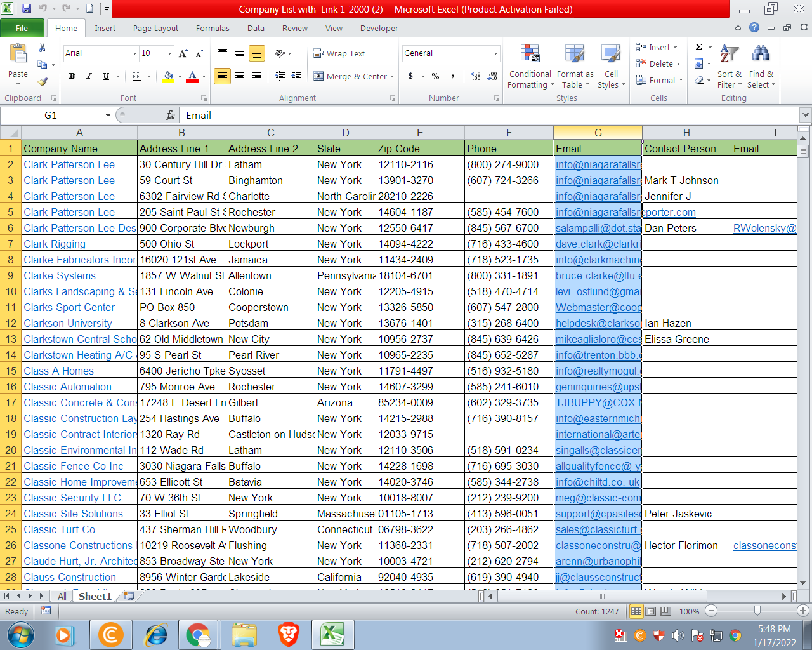The height and width of the screenshot is (650, 812).
Task: Toggle Center alignment
Action: click(240, 76)
